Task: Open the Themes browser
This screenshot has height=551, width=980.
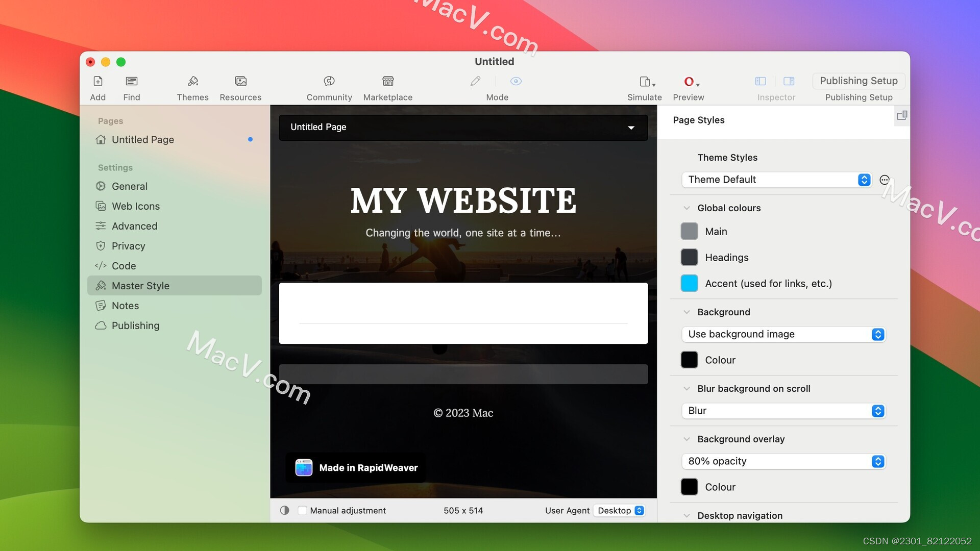Action: pos(193,87)
